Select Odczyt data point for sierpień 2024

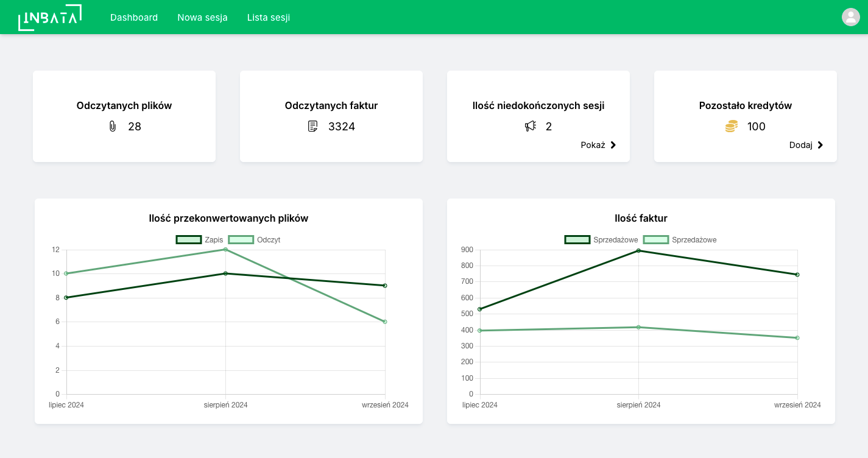point(225,250)
